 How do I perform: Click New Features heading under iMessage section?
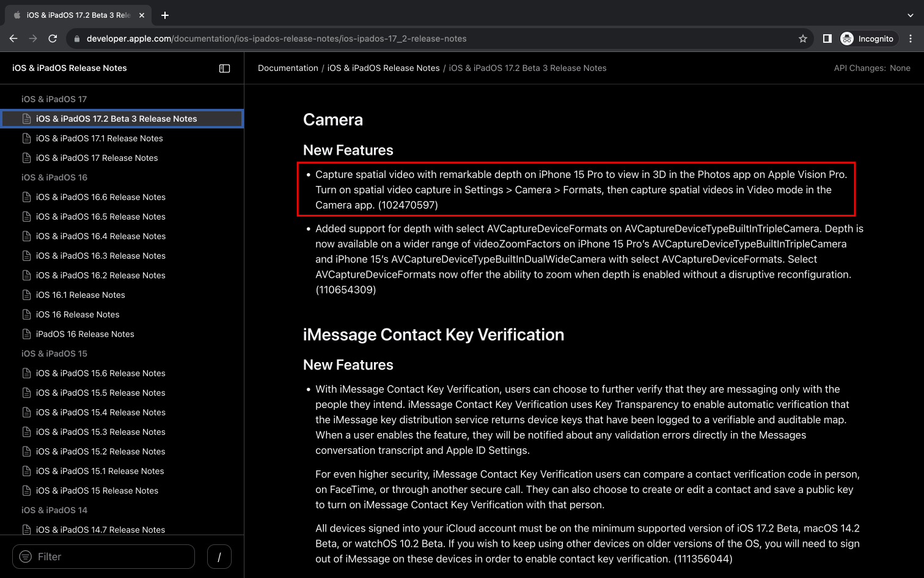coord(348,365)
